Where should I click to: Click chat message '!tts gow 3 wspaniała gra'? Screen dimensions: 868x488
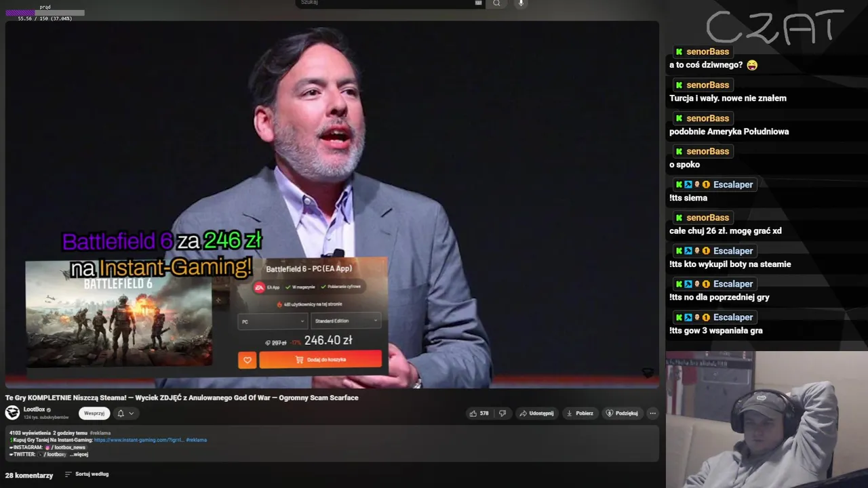[715, 331]
